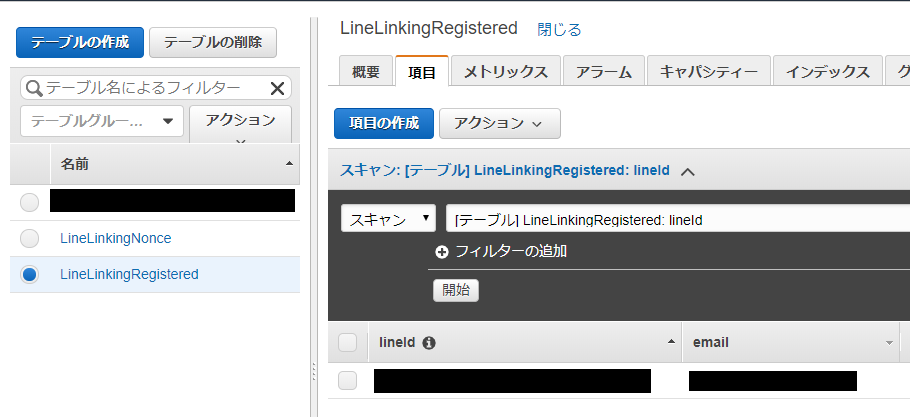Select the redacted table's radio button
This screenshot has height=417, width=910.
pyautogui.click(x=29, y=202)
